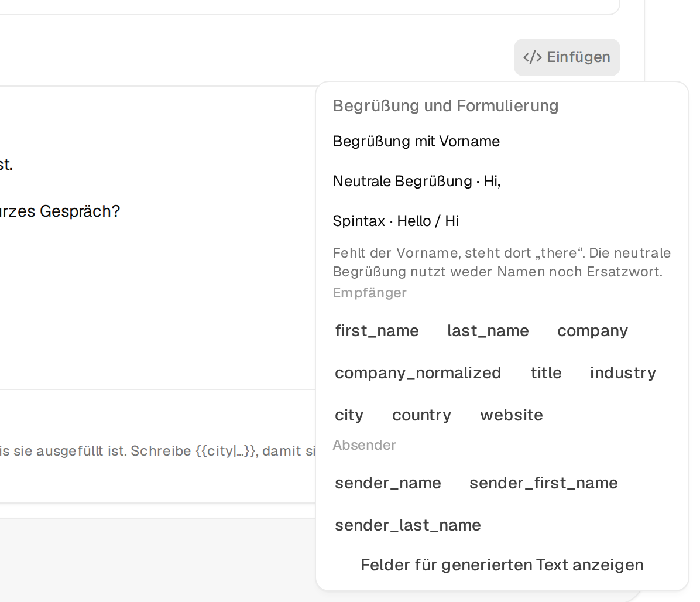
Task: Insert the city variable
Action: [x=349, y=415]
